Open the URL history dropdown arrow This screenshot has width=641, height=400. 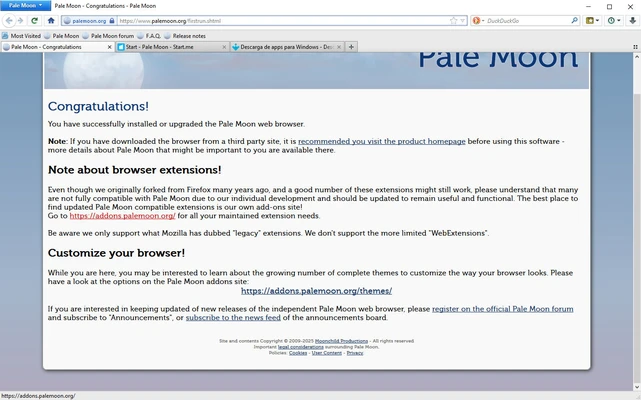(x=462, y=20)
